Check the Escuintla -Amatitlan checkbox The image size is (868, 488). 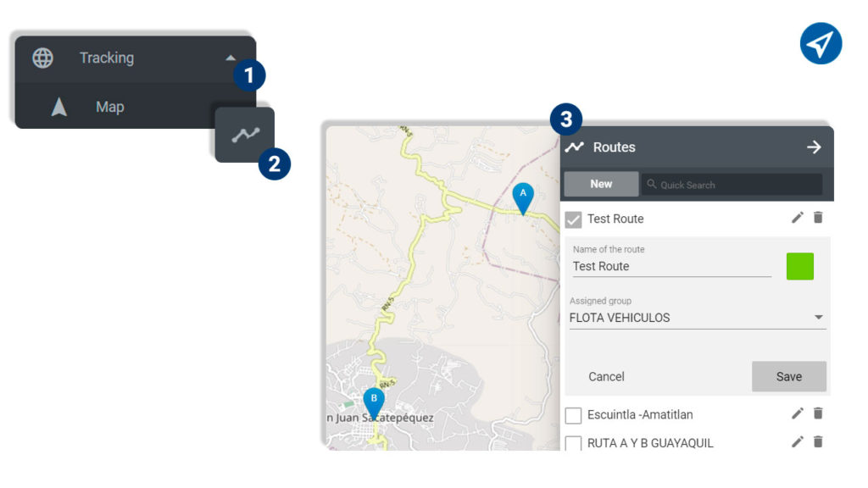click(574, 415)
